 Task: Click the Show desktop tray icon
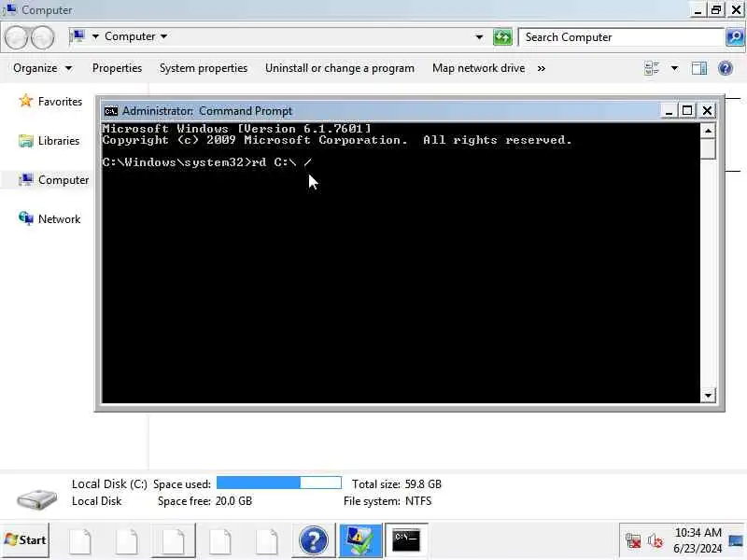[x=736, y=541]
